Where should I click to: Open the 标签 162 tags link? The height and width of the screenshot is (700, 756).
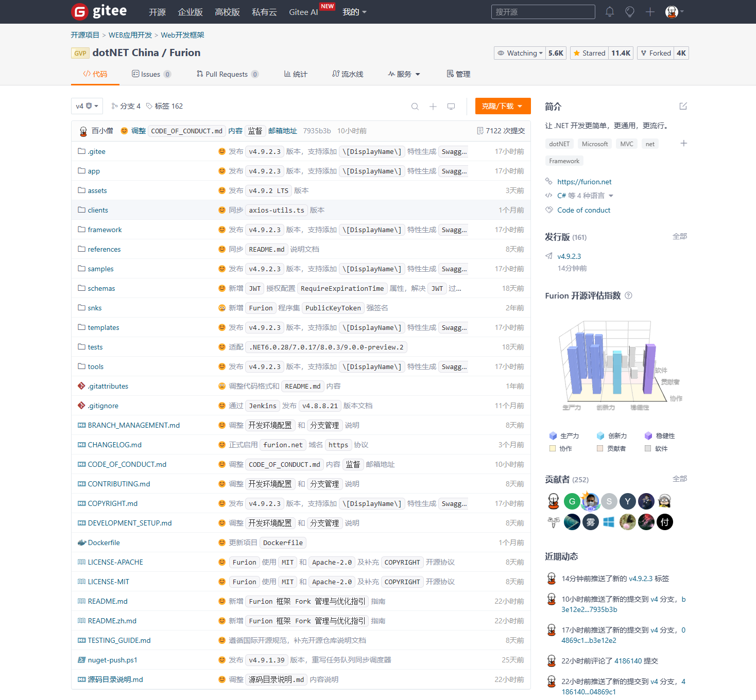click(x=164, y=106)
